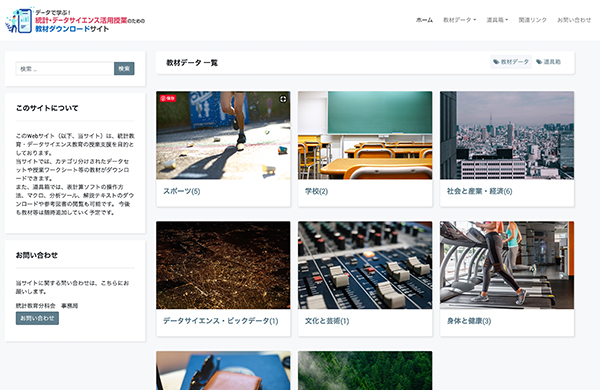Select the 道具箱 tag filter
This screenshot has height=390, width=600.
click(x=548, y=62)
